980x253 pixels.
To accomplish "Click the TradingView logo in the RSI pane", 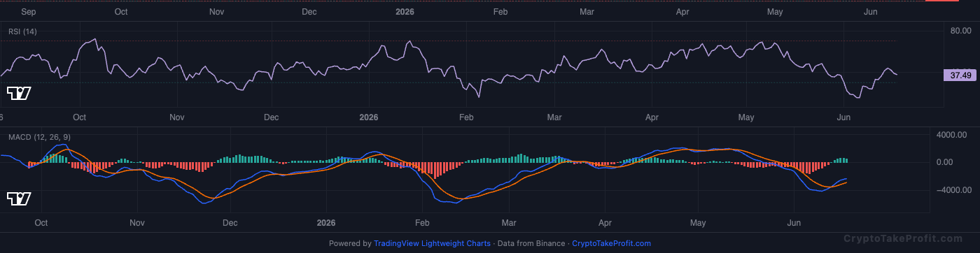I will pyautogui.click(x=19, y=93).
